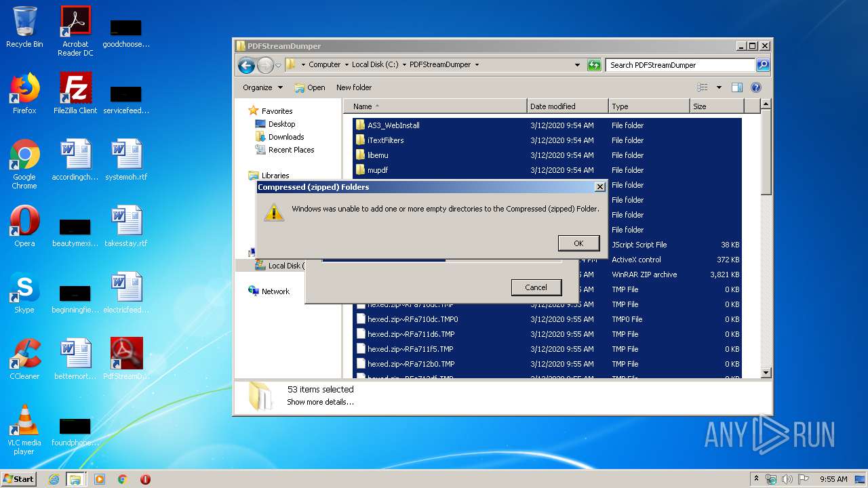This screenshot has height=488, width=868.
Task: Sort by Name column header
Action: point(435,106)
